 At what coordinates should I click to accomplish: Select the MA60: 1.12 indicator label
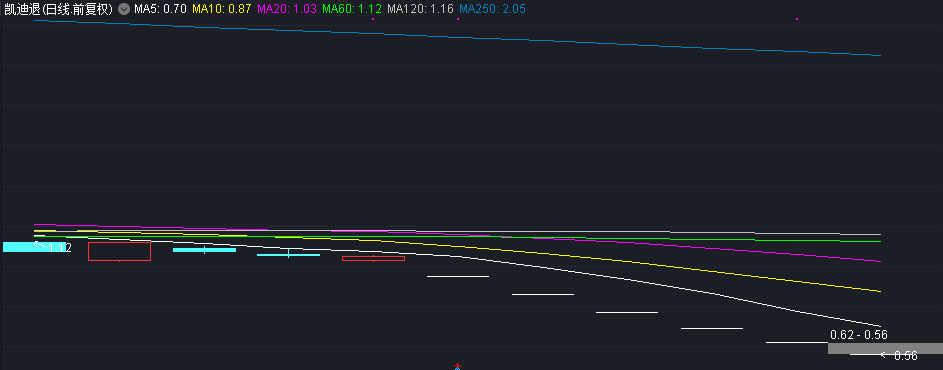click(x=352, y=10)
